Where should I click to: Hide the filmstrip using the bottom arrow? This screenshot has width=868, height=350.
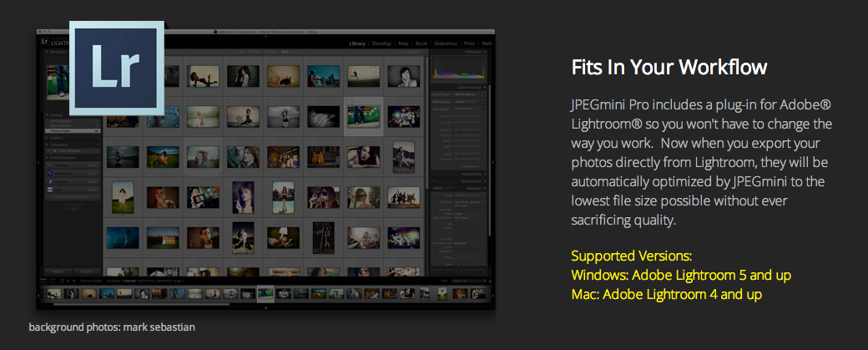click(265, 307)
